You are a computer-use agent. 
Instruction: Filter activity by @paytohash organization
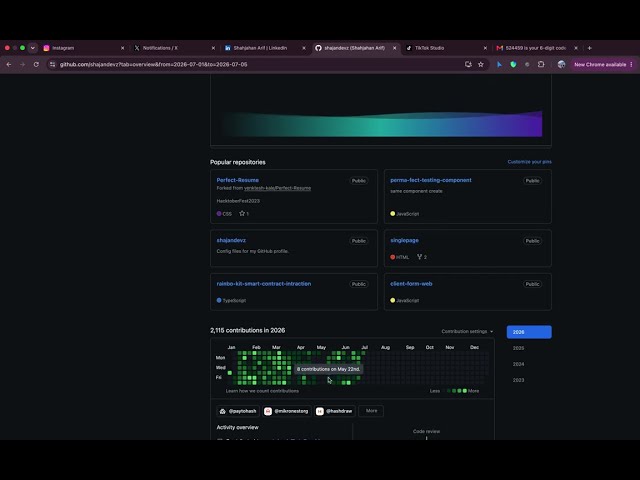pyautogui.click(x=238, y=411)
